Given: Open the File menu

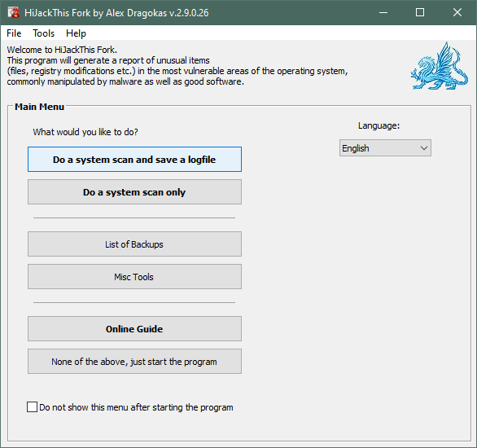Looking at the screenshot, I should click(14, 33).
